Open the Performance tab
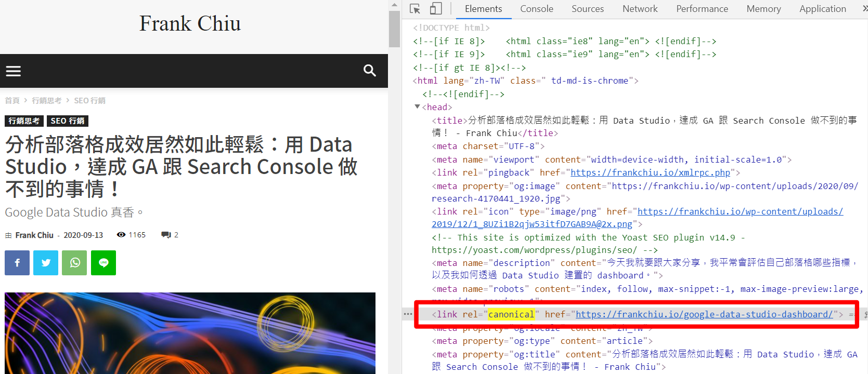The image size is (868, 374). coord(702,9)
